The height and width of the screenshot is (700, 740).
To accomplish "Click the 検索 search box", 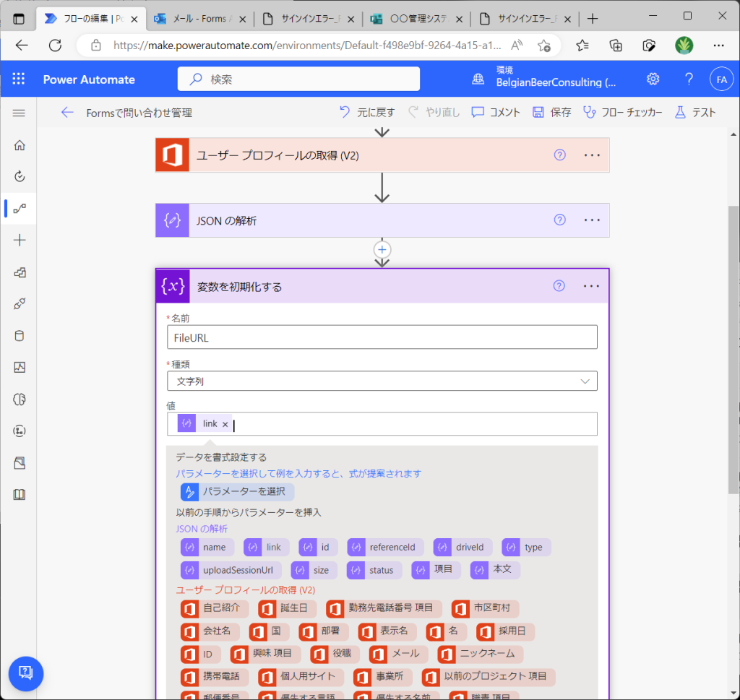I will pos(298,79).
